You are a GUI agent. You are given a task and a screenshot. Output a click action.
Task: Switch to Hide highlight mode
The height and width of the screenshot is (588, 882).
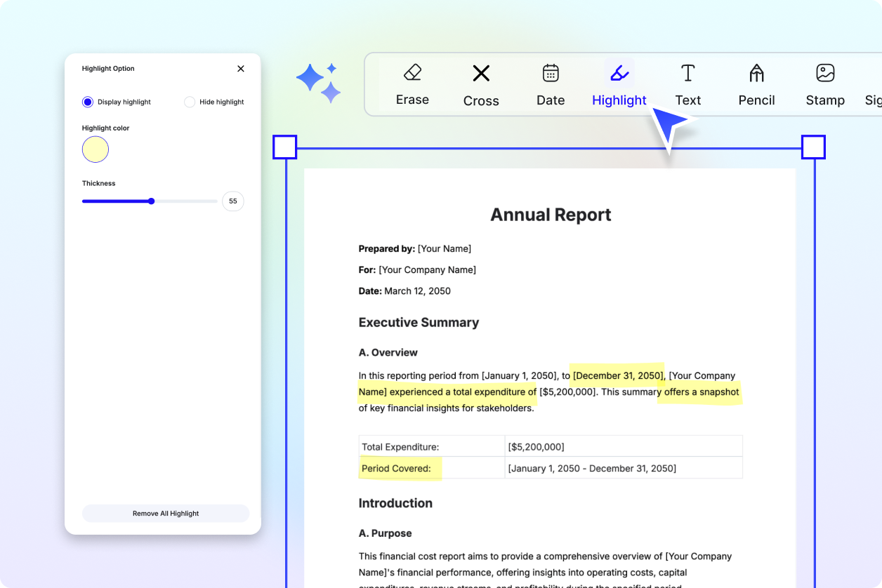point(189,102)
